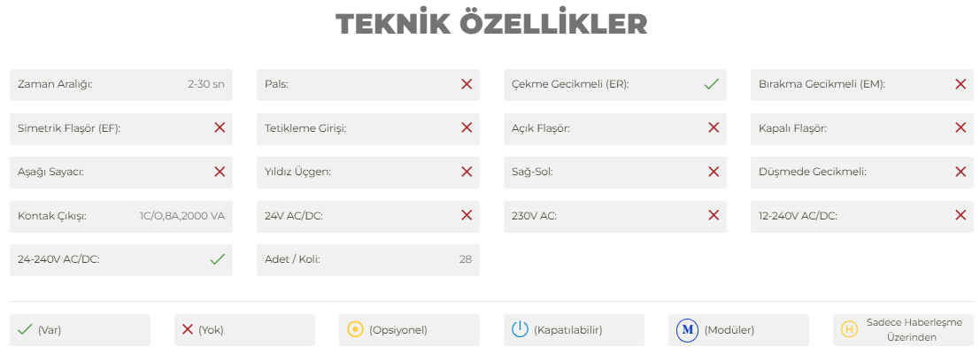Click the red X beside Bırakma Gecikmeli (EM)
980x354 pixels.
[961, 84]
